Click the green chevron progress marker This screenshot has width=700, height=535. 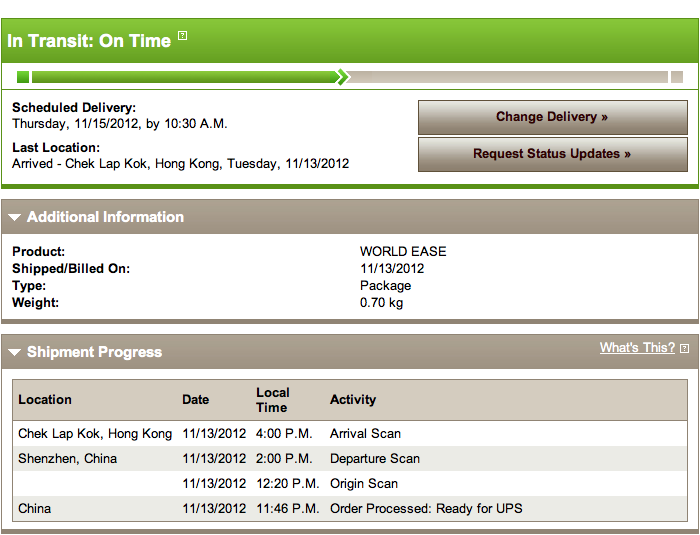[x=343, y=77]
